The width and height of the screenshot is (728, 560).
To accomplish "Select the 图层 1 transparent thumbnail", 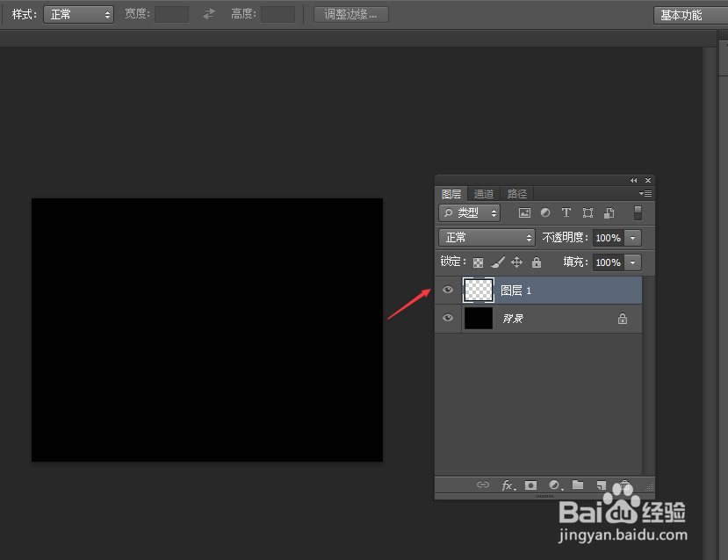I will [x=478, y=290].
